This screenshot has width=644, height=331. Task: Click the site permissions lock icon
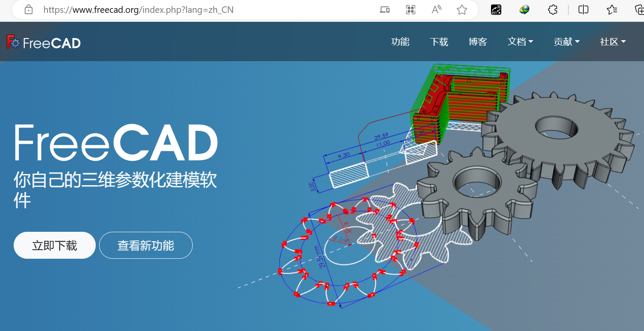[28, 9]
